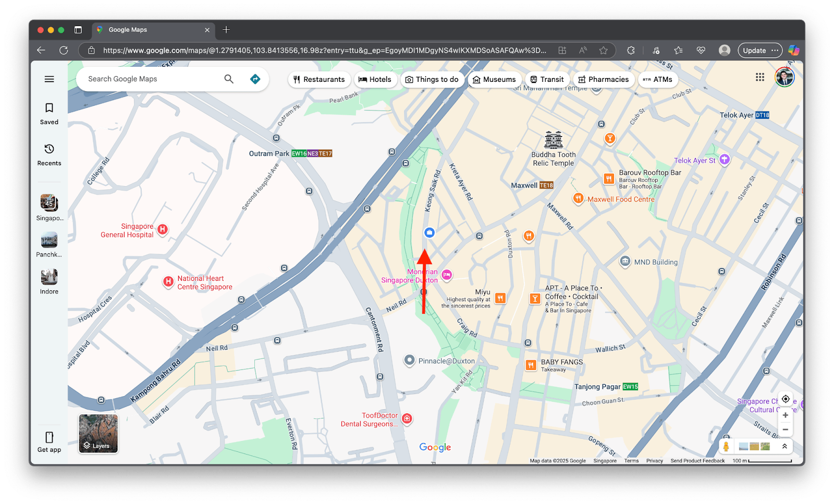The height and width of the screenshot is (504, 834).
Task: Open the Singapo... recent place thumbnail
Action: pos(49,203)
